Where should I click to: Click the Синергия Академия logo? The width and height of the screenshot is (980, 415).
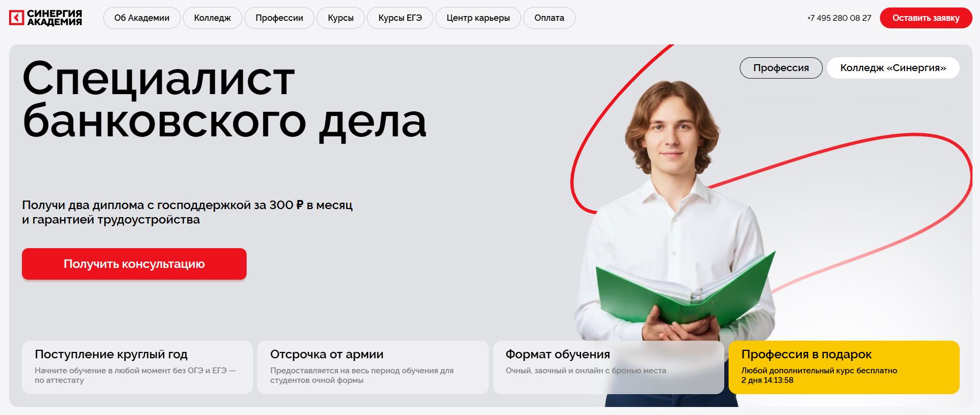pos(45,18)
